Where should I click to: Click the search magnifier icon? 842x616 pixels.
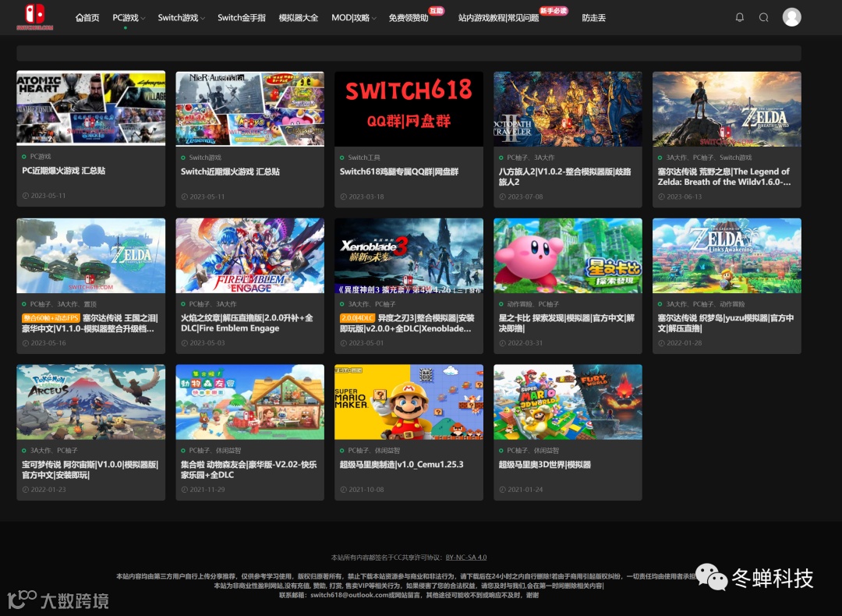click(x=763, y=17)
